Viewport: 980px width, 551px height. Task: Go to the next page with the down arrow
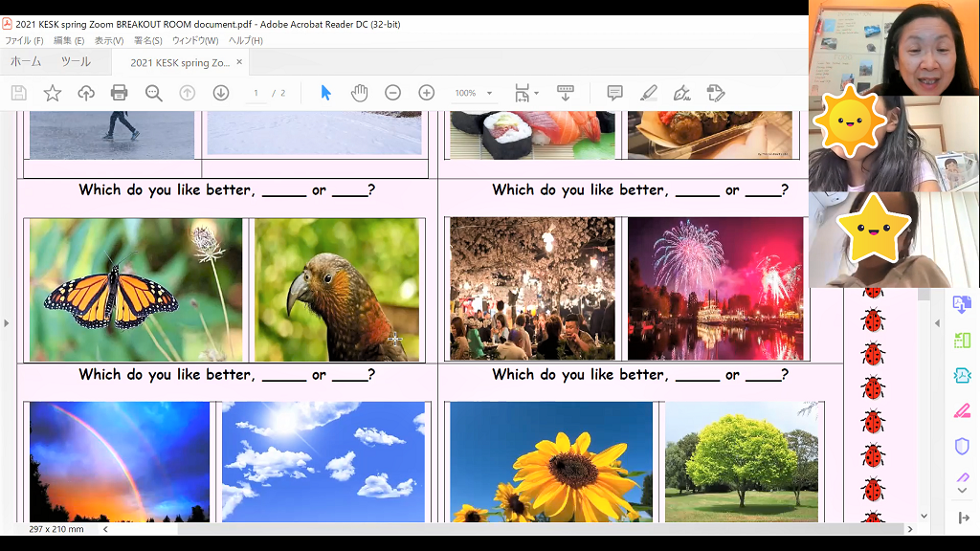click(221, 93)
